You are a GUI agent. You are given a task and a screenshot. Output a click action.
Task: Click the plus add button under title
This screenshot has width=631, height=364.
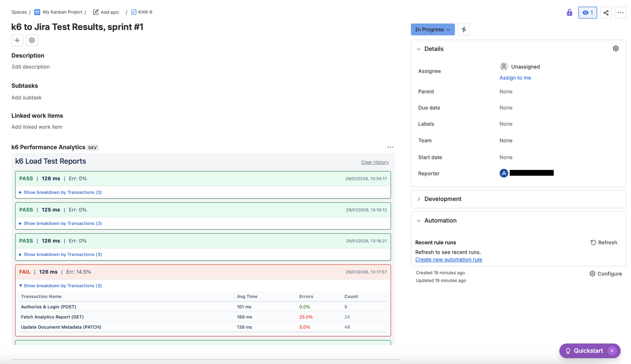[x=17, y=40]
